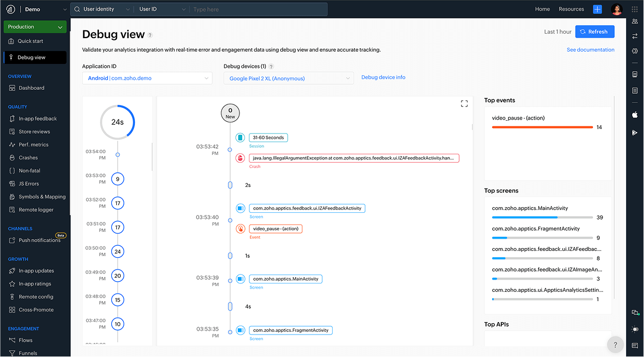This screenshot has width=644, height=357.
Task: Click the video_pause (action) event entry
Action: click(x=275, y=228)
